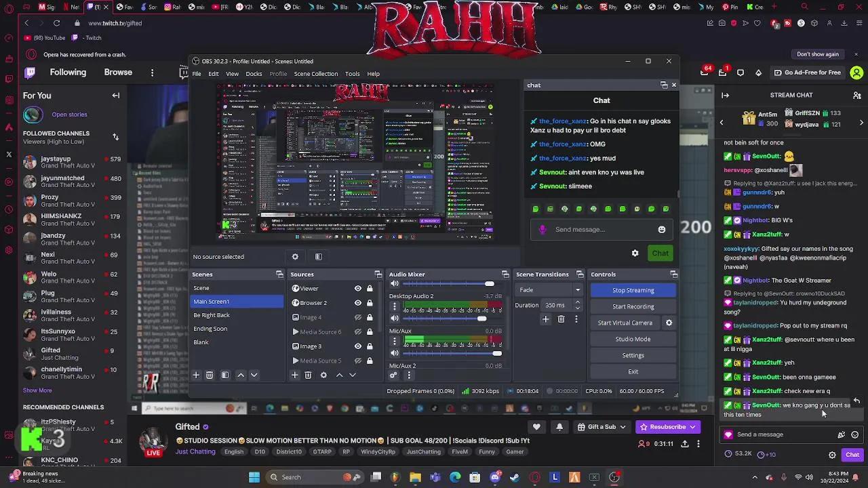Open OBS Docks menu
This screenshot has height=488, width=868.
point(254,74)
